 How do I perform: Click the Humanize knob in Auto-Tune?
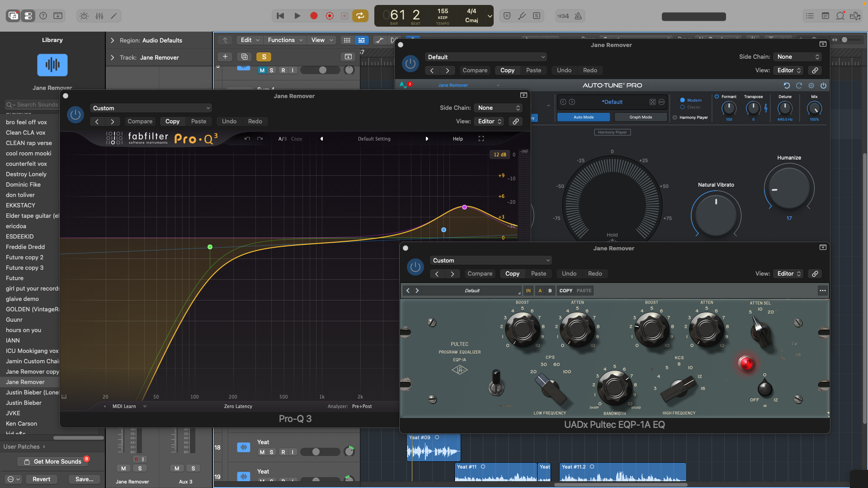click(789, 188)
